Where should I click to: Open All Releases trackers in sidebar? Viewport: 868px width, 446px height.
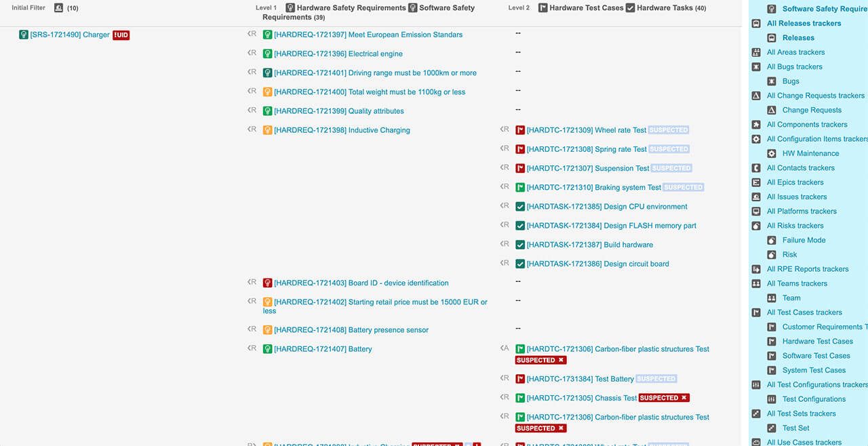pyautogui.click(x=804, y=23)
